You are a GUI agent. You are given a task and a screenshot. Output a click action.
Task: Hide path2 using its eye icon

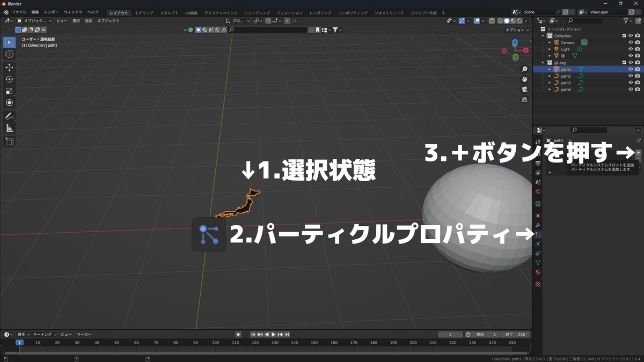point(631,76)
